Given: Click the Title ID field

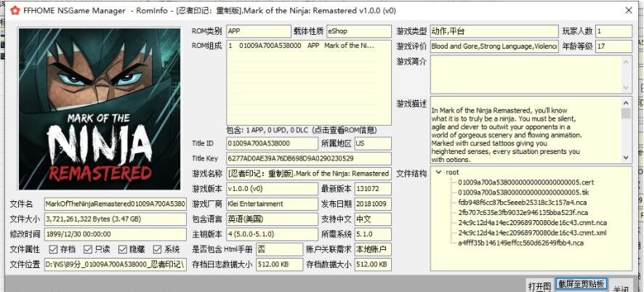Looking at the screenshot, I should pos(272,143).
